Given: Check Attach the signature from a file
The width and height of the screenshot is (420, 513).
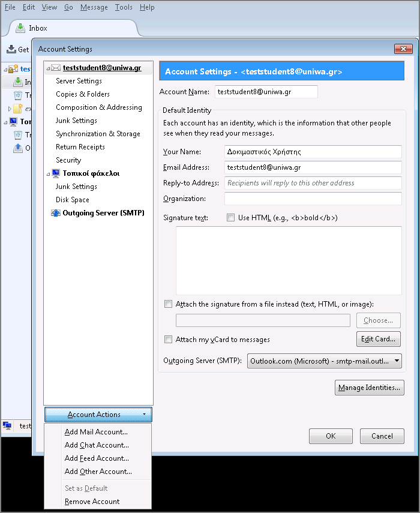Looking at the screenshot, I should (x=168, y=304).
